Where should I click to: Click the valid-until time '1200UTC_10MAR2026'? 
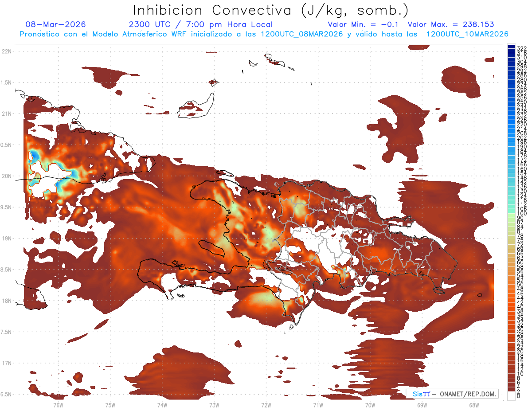pos(467,34)
